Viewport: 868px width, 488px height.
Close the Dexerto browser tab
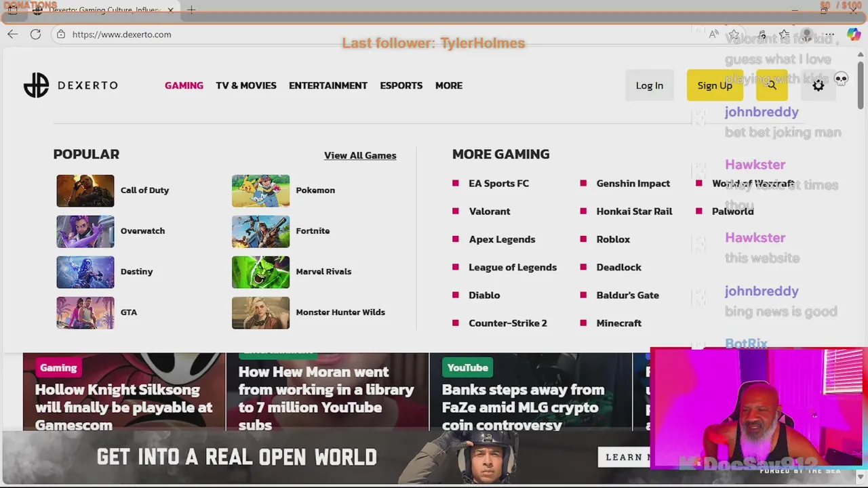click(171, 9)
